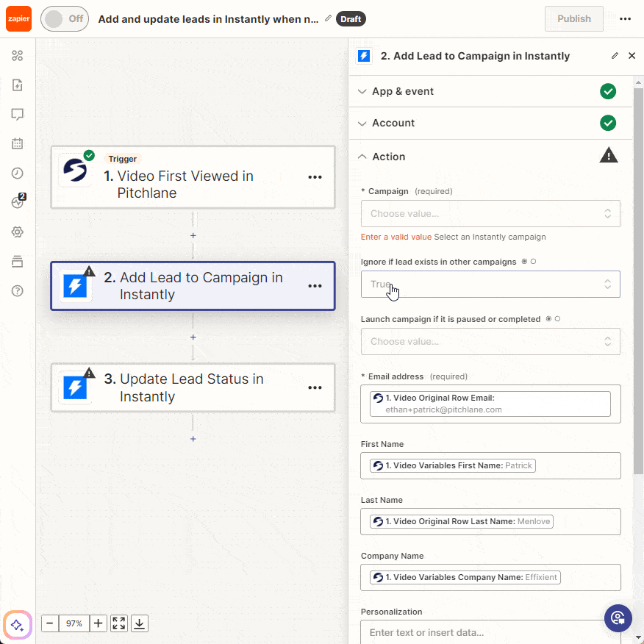Image resolution: width=644 pixels, height=644 pixels.
Task: Click the Video Original Row Last Name pill
Action: click(461, 522)
